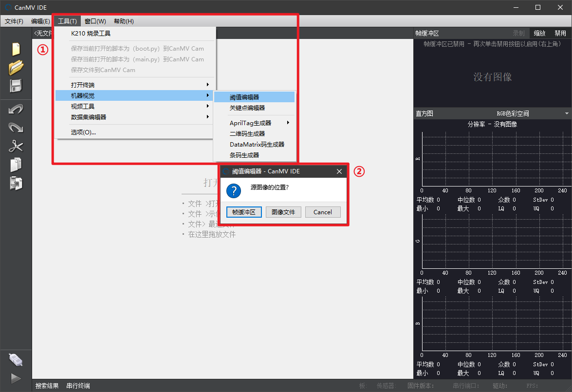The height and width of the screenshot is (392, 572).
Task: Click the Run script play icon
Action: click(16, 378)
